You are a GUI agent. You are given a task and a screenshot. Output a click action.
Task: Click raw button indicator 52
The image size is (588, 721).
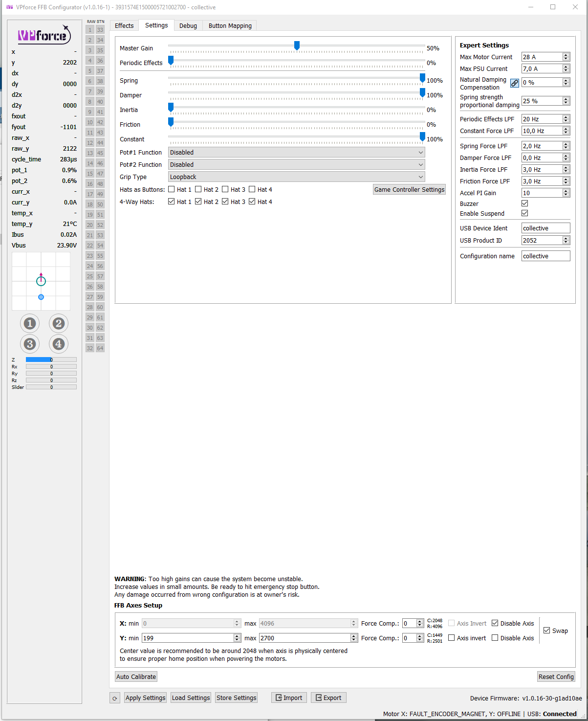tap(100, 225)
